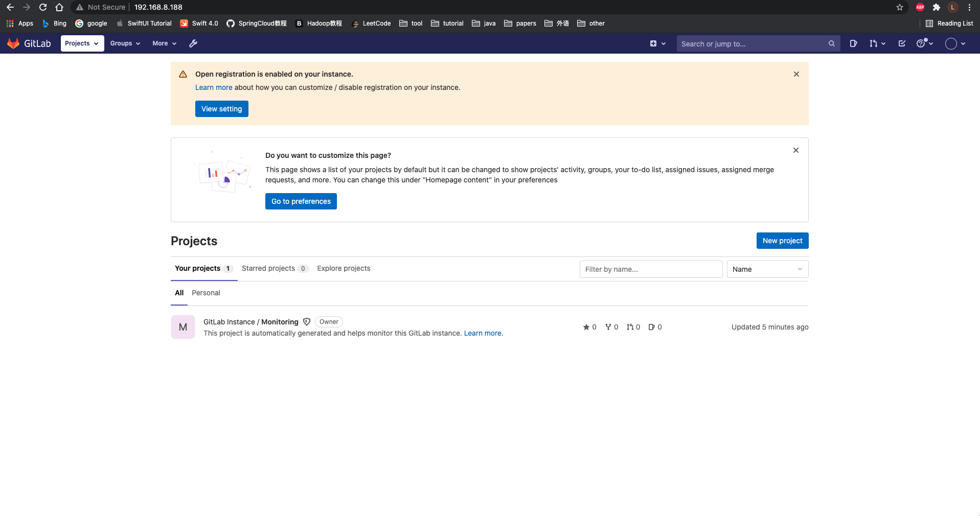Open the Admin Area wrench icon
980x516 pixels.
pos(193,43)
